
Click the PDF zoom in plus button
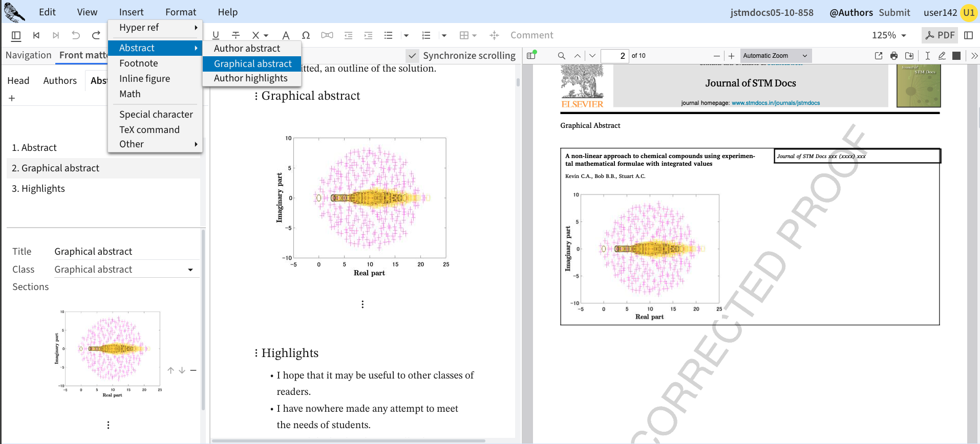coord(731,56)
